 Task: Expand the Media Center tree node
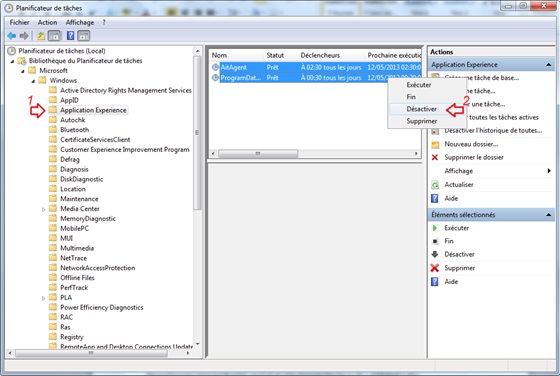tap(44, 209)
